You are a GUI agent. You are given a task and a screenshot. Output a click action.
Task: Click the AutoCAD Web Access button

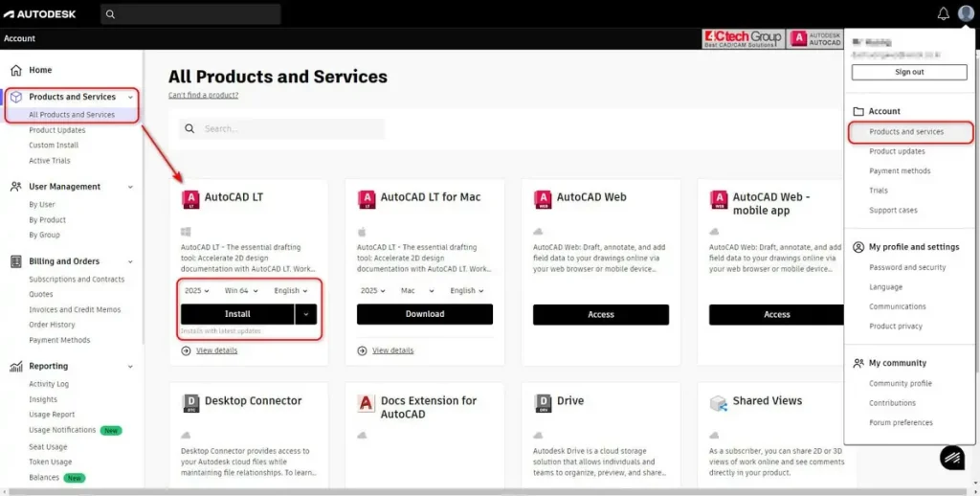601,315
